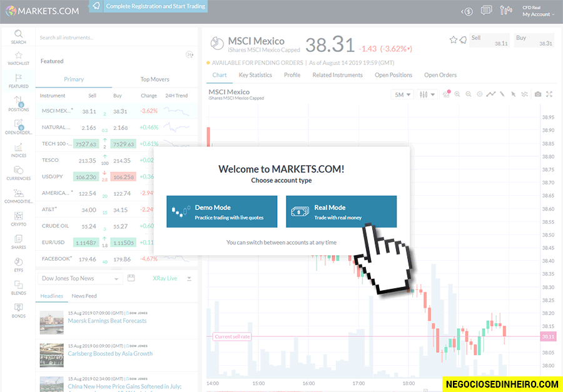Image resolution: width=563 pixels, height=392 pixels.
Task: Click the MARKETS.COM logo
Action: (x=43, y=11)
